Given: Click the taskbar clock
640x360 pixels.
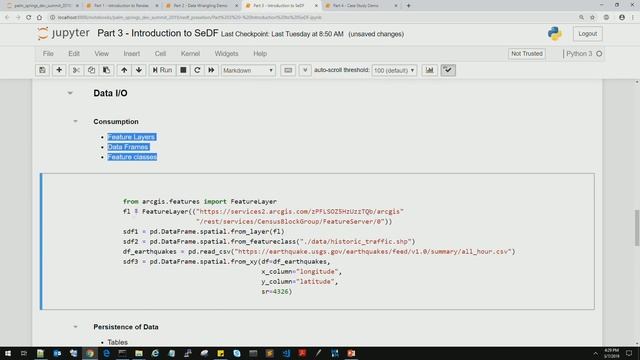Looking at the screenshot, I should click(611, 353).
